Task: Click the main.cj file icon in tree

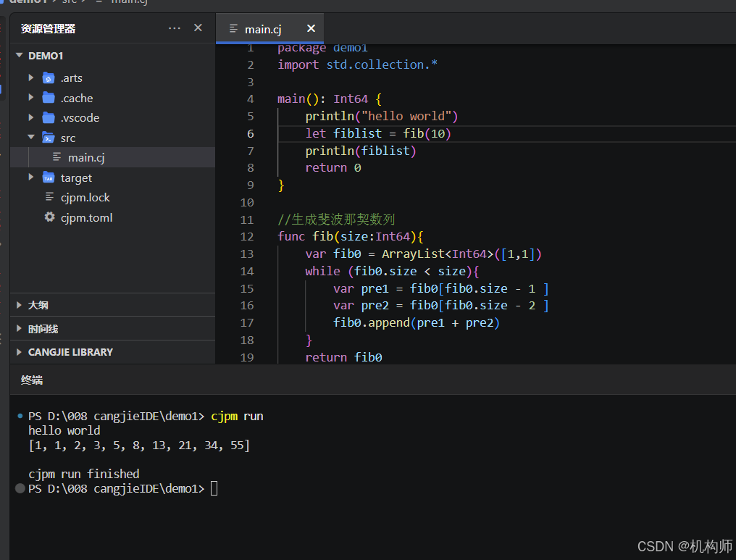Action: coord(57,156)
